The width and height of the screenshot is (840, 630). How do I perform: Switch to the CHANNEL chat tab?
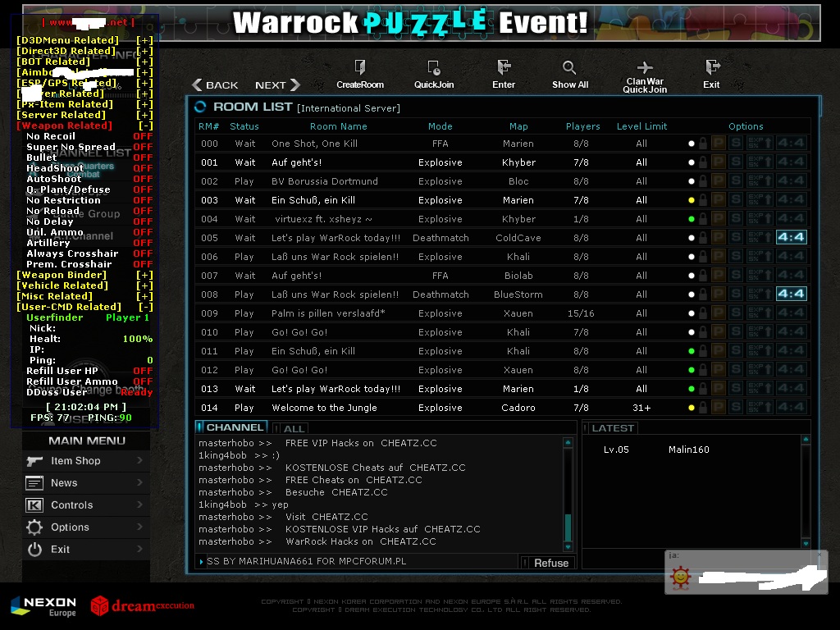[231, 427]
